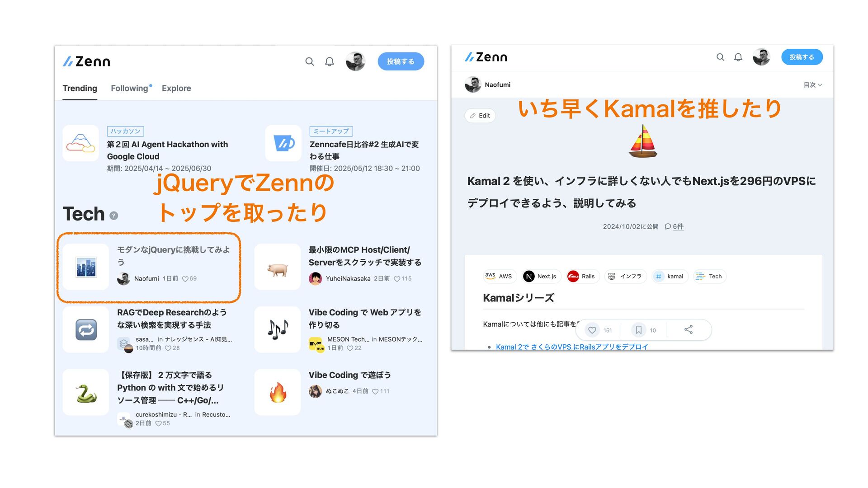Bookmark the Kamal article
Image resolution: width=868 pixels, height=488 pixels.
click(x=639, y=330)
